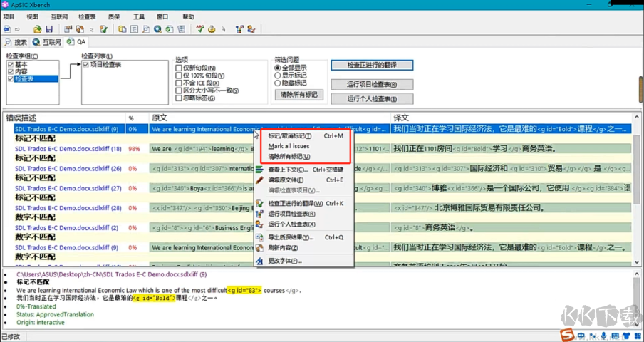Click the back arrow toolbar icon
The image size is (644, 342).
(7, 29)
